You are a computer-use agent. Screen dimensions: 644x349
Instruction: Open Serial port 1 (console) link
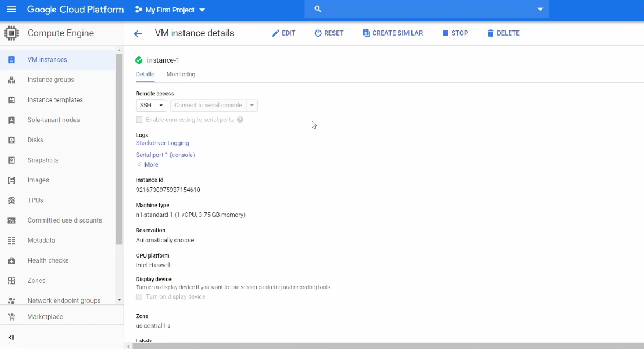tap(165, 155)
